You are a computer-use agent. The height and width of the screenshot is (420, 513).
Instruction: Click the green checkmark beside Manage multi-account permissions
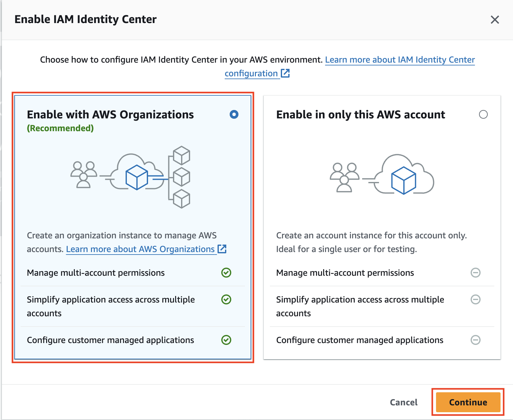226,273
